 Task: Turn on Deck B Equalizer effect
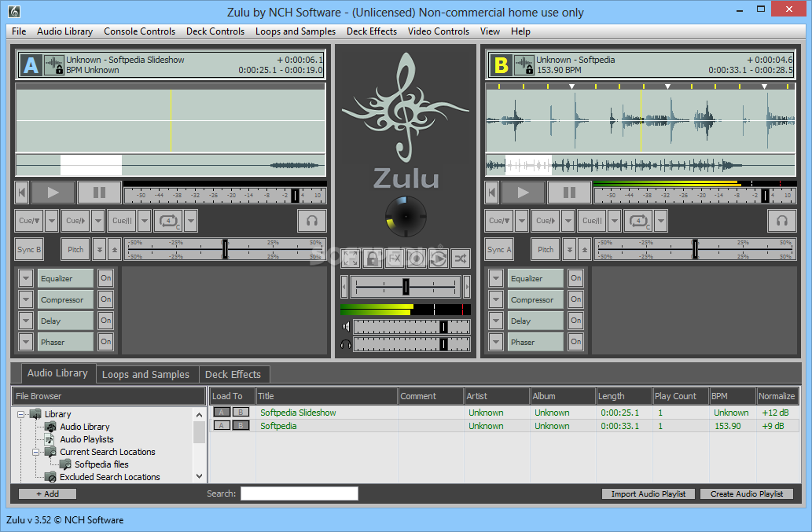tap(576, 278)
